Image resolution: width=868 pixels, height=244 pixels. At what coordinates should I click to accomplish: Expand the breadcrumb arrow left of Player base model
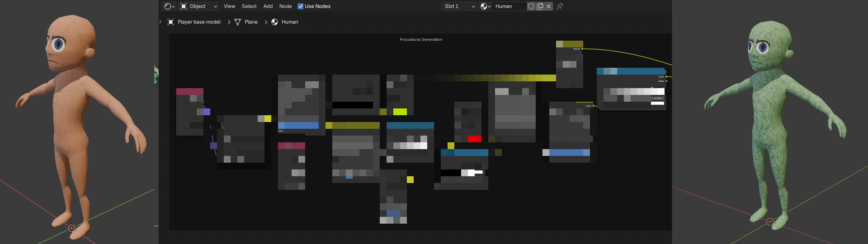click(x=160, y=22)
